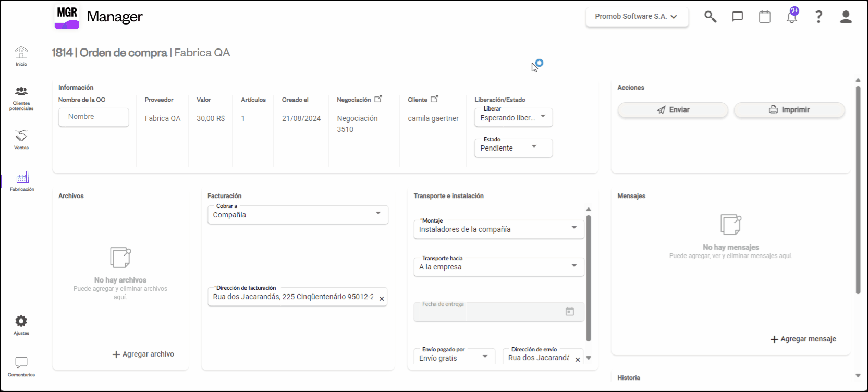Image resolution: width=868 pixels, height=392 pixels.
Task: Expand the Estado Pendiente dropdown
Action: pos(514,148)
